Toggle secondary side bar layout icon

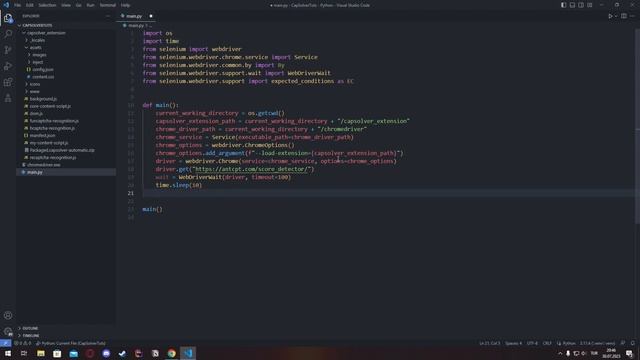tap(581, 5)
